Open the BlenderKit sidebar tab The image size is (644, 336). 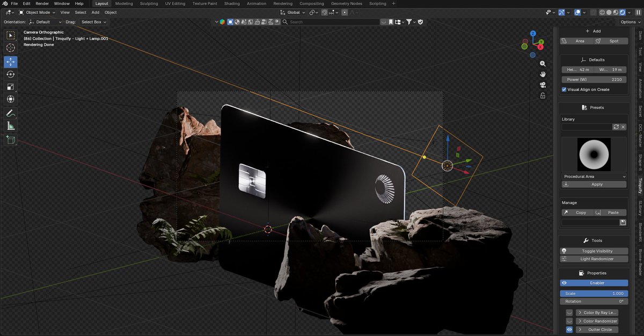coord(640,232)
